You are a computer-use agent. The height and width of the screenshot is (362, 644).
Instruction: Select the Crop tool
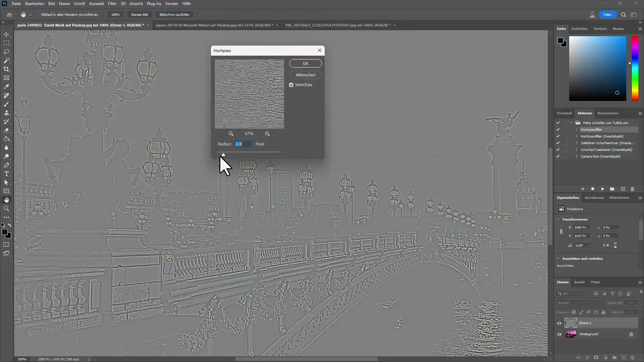(x=6, y=69)
